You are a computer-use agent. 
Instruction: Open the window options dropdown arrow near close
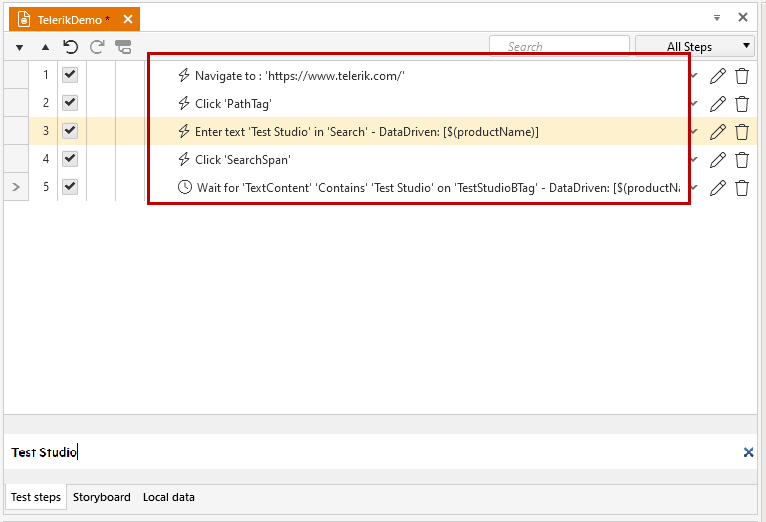point(717,18)
